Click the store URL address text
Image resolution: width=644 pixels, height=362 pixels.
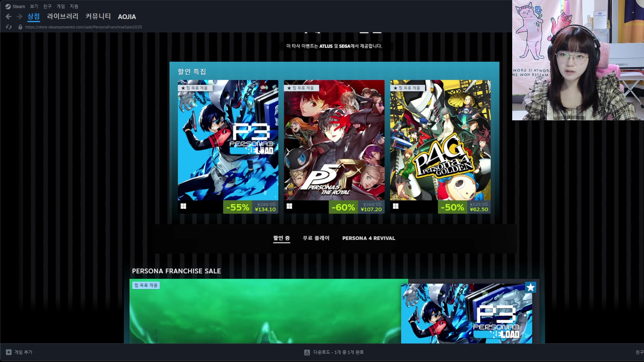84,27
